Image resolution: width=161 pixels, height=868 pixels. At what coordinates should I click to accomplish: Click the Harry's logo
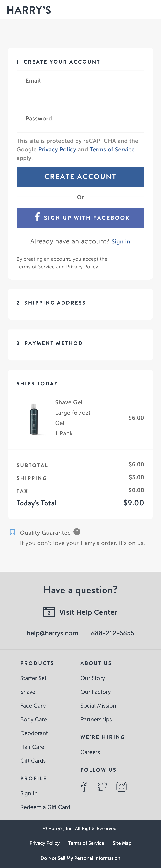(29, 10)
